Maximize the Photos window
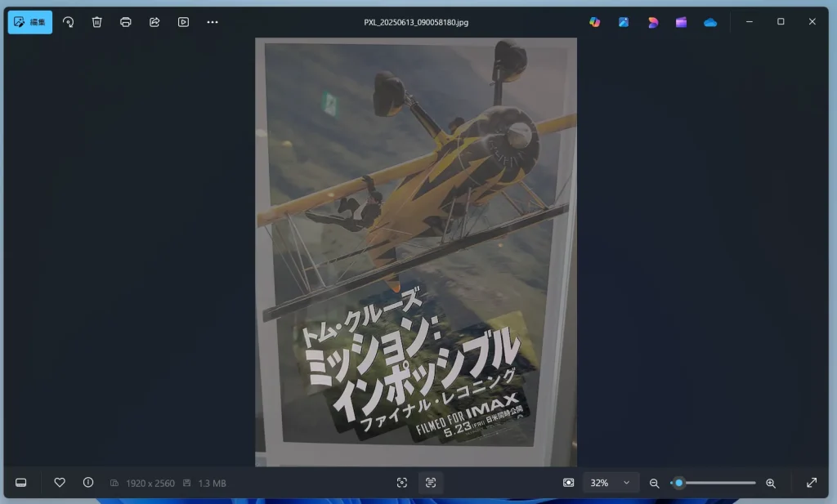 click(x=781, y=21)
